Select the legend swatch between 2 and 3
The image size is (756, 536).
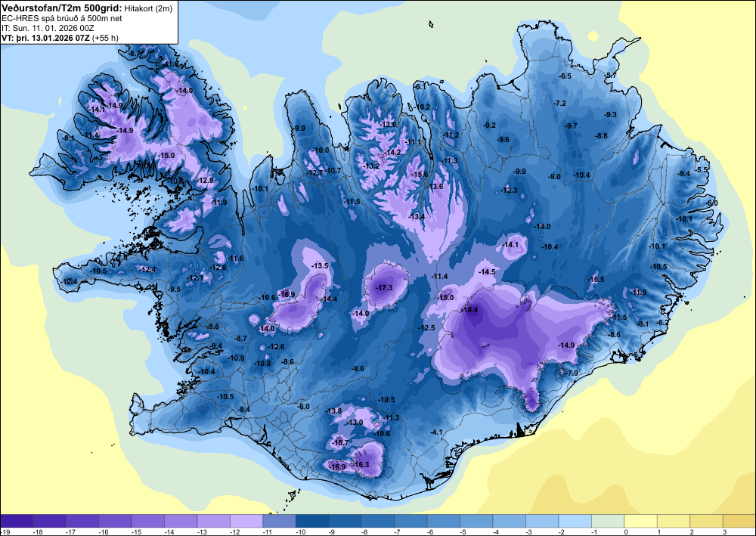706,521
